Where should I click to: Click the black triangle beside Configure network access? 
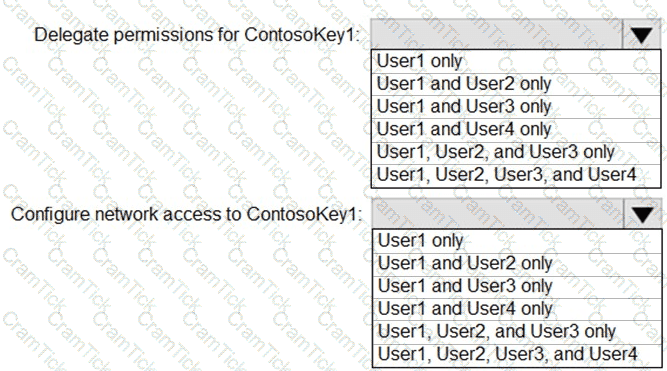[642, 215]
